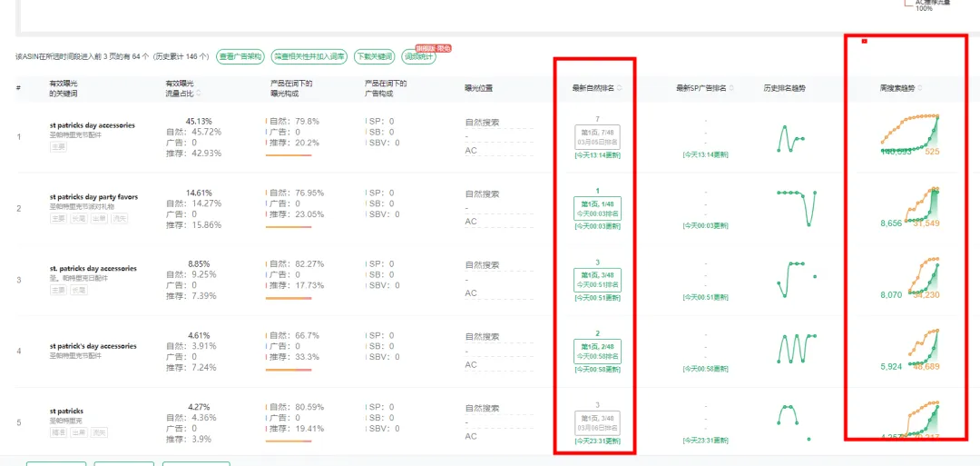The height and width of the screenshot is (466, 980).
Task: Click 主要 tag under st patricks day accessories
Action: [x=58, y=146]
